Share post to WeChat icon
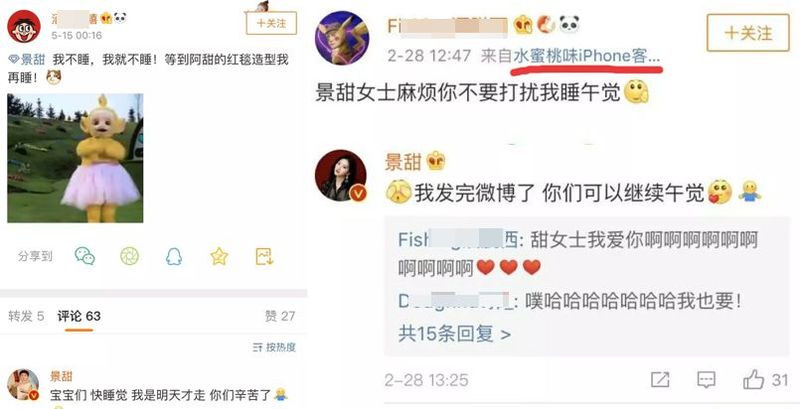800x409 pixels. coord(85,255)
